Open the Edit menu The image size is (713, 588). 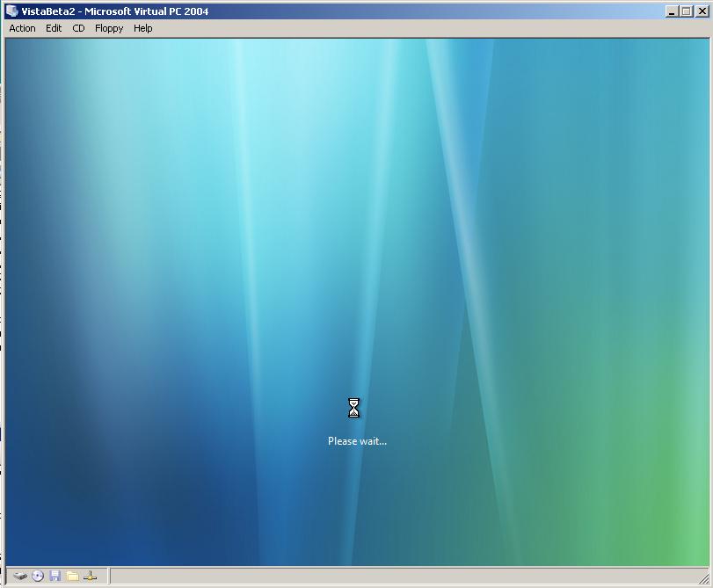click(x=54, y=28)
